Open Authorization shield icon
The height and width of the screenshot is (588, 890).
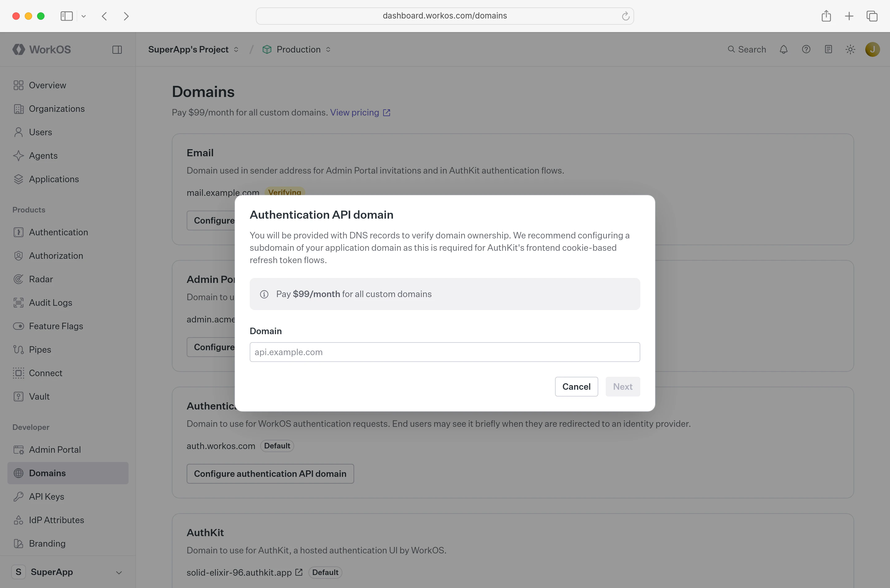[x=18, y=256]
